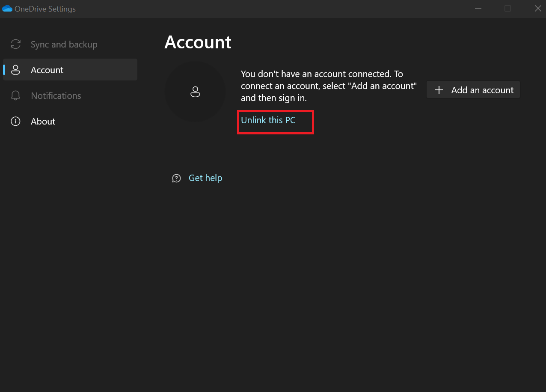Screen dimensions: 546x392
Task: Click the Account page heading
Action: point(198,42)
